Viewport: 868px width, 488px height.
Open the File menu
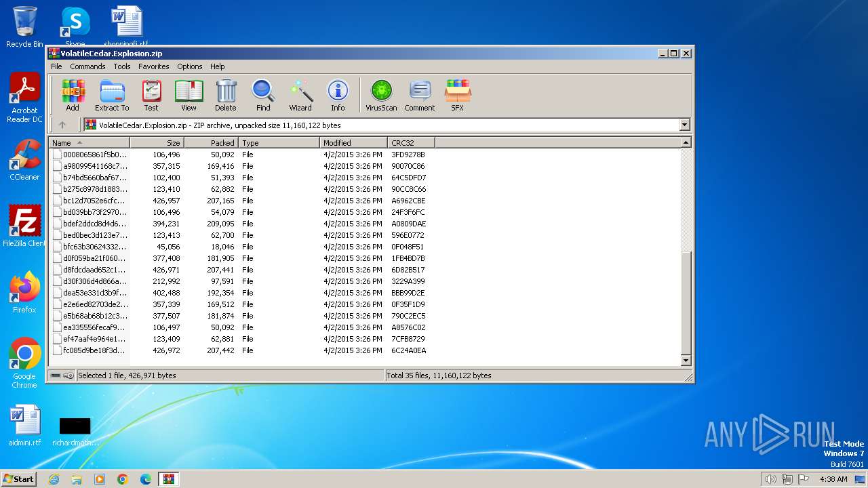point(56,66)
